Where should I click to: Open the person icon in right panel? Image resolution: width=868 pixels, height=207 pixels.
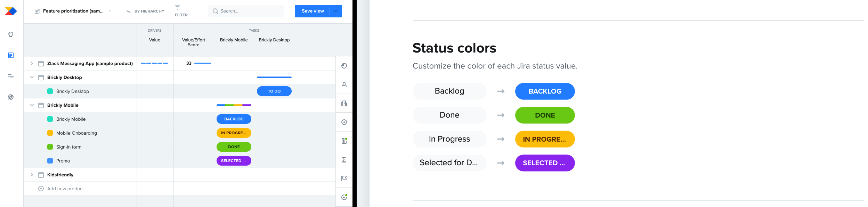[x=344, y=85]
